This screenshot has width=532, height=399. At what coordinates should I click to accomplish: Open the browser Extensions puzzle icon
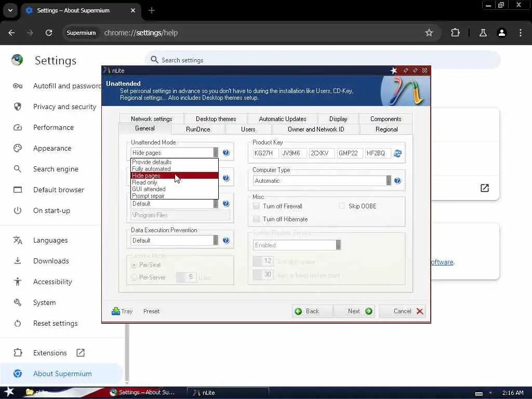455,33
